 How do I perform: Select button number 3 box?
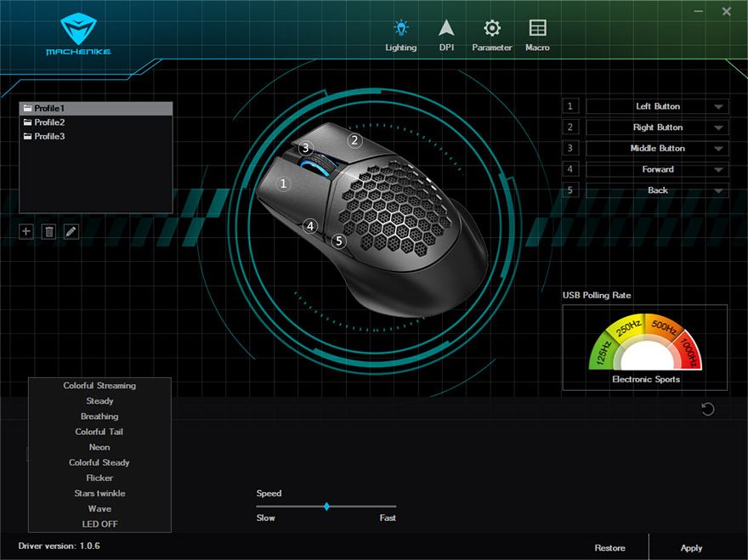pos(570,149)
